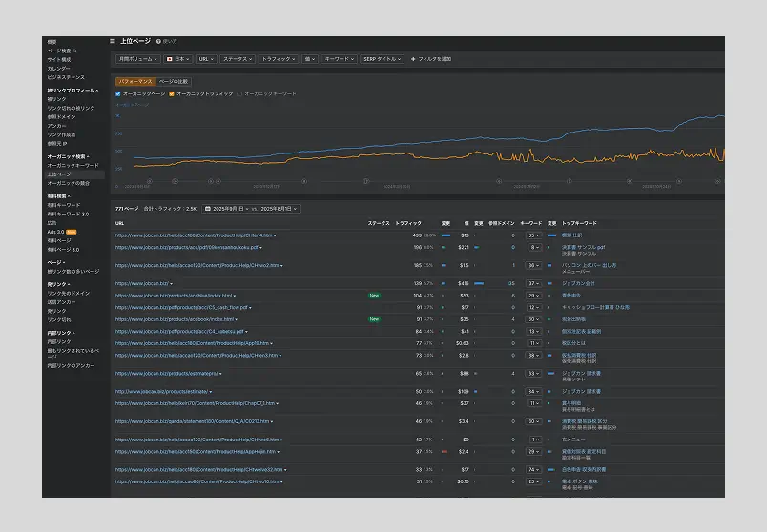
Task: Click the $416 value in jobcan.biz row
Action: (464, 283)
